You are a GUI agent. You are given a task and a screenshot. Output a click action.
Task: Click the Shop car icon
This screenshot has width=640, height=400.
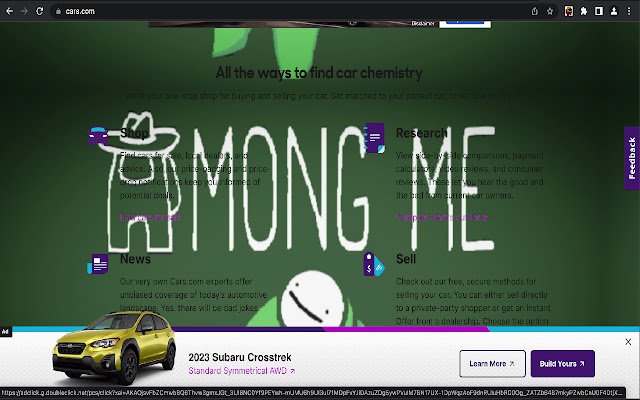click(98, 136)
